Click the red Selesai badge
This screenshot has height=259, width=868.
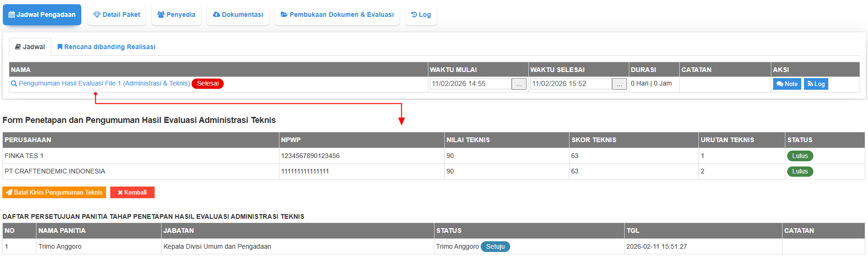click(208, 84)
